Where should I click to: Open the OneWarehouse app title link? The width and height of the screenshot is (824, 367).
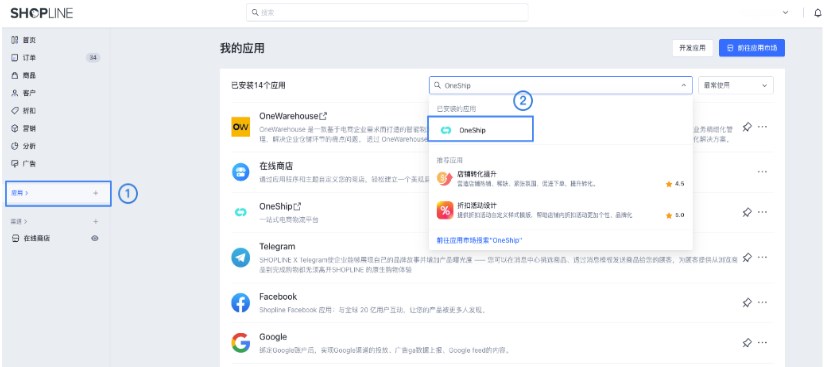coord(293,116)
